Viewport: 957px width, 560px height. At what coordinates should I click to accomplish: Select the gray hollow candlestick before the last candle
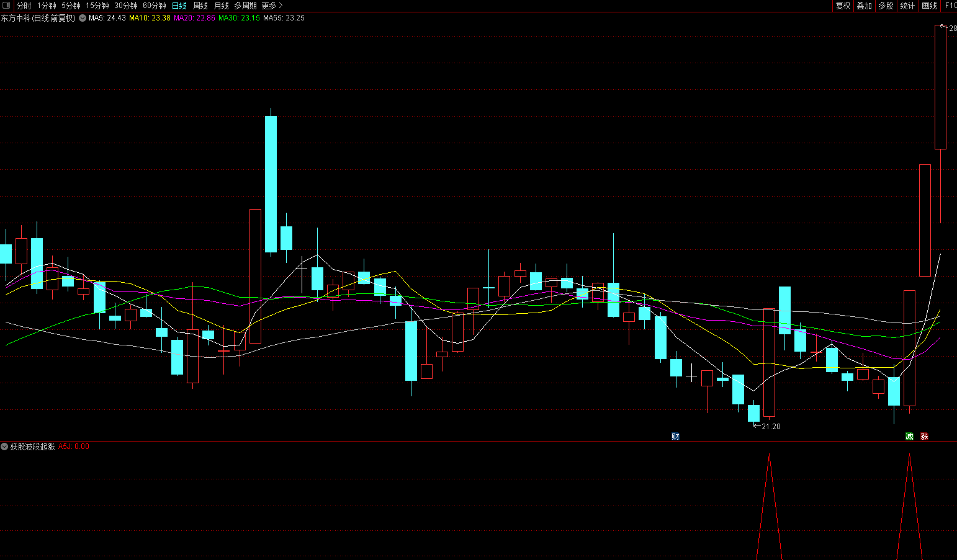tap(925, 220)
